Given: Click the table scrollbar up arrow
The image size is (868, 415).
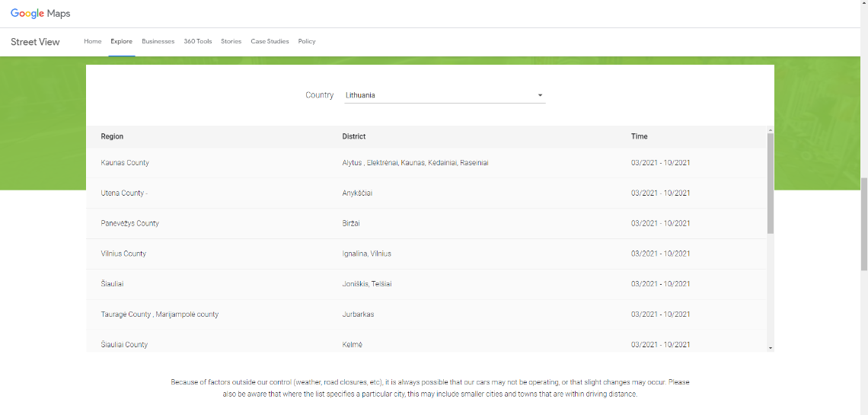Looking at the screenshot, I should (771, 129).
